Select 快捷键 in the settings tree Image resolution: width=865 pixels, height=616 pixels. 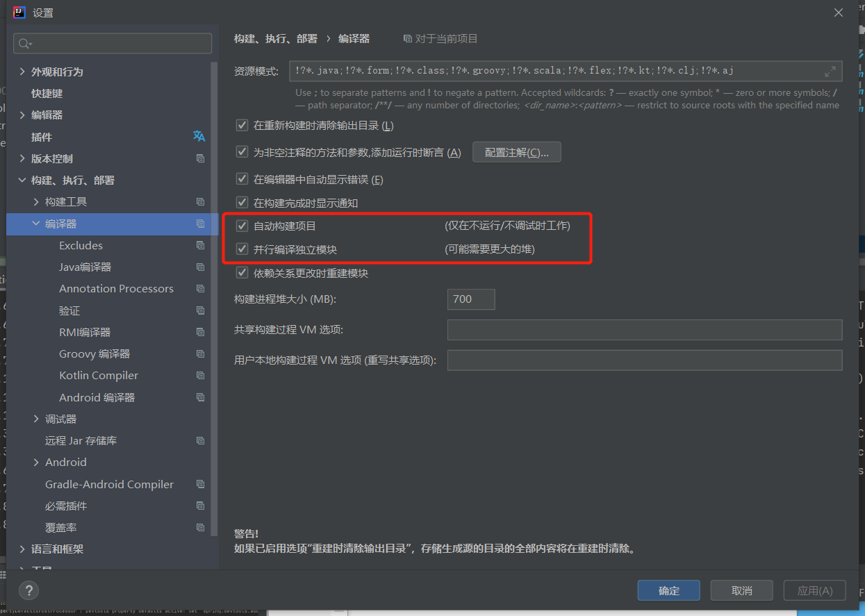click(x=47, y=93)
